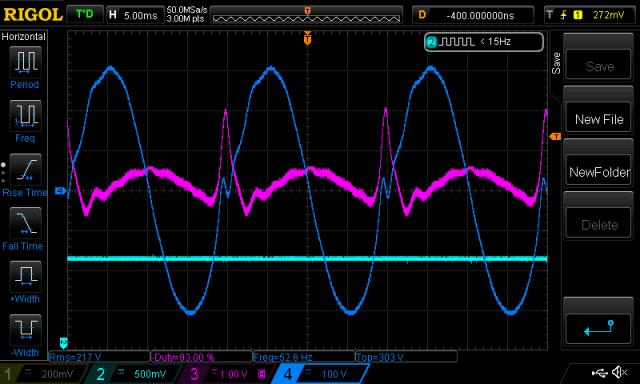Click the NewFolder button
The height and width of the screenshot is (384, 640).
(599, 172)
